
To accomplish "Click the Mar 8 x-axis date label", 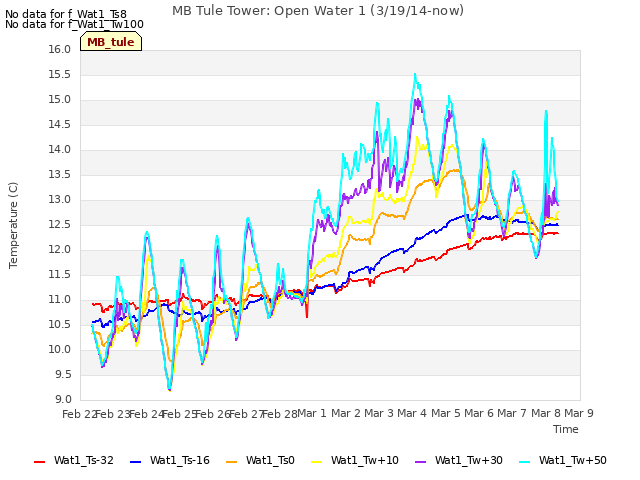I will coord(546,413).
